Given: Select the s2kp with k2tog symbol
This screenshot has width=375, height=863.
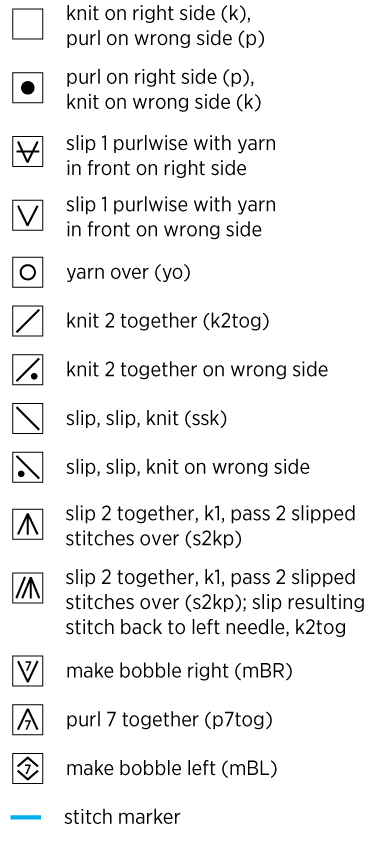Looking at the screenshot, I should pyautogui.click(x=28, y=588).
